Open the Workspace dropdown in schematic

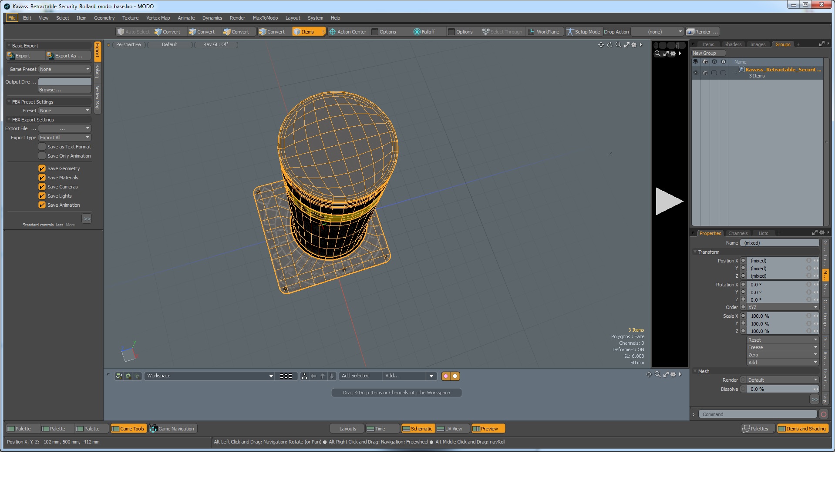click(209, 376)
